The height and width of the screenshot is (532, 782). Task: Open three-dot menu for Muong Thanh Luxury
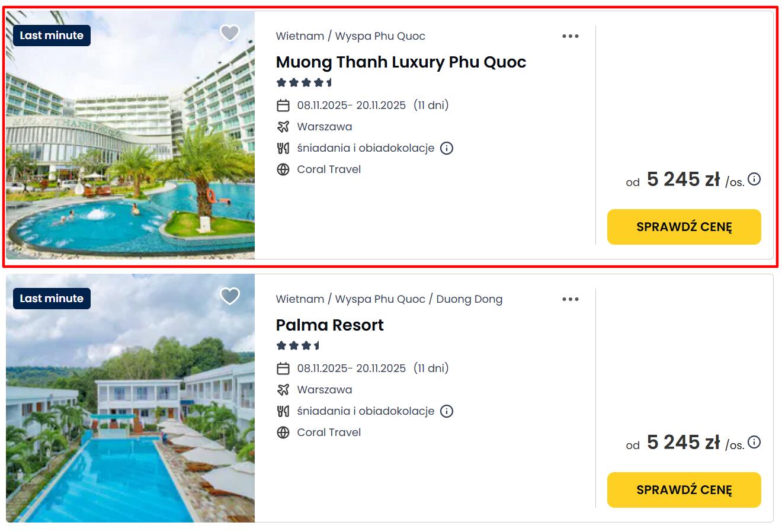point(570,36)
